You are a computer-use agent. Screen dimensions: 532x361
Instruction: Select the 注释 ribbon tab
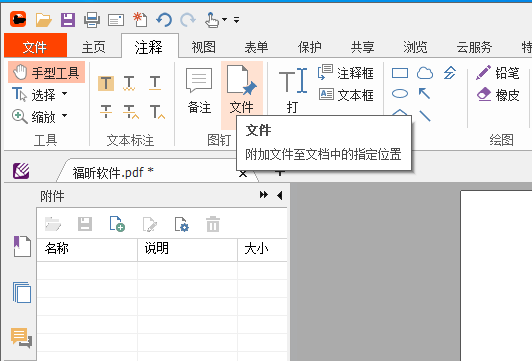coord(149,47)
